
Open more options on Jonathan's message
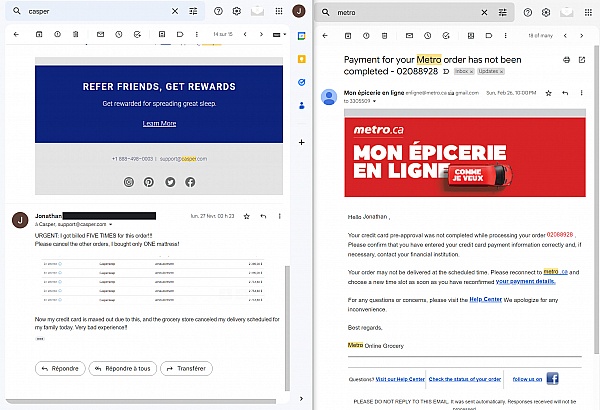click(x=278, y=215)
